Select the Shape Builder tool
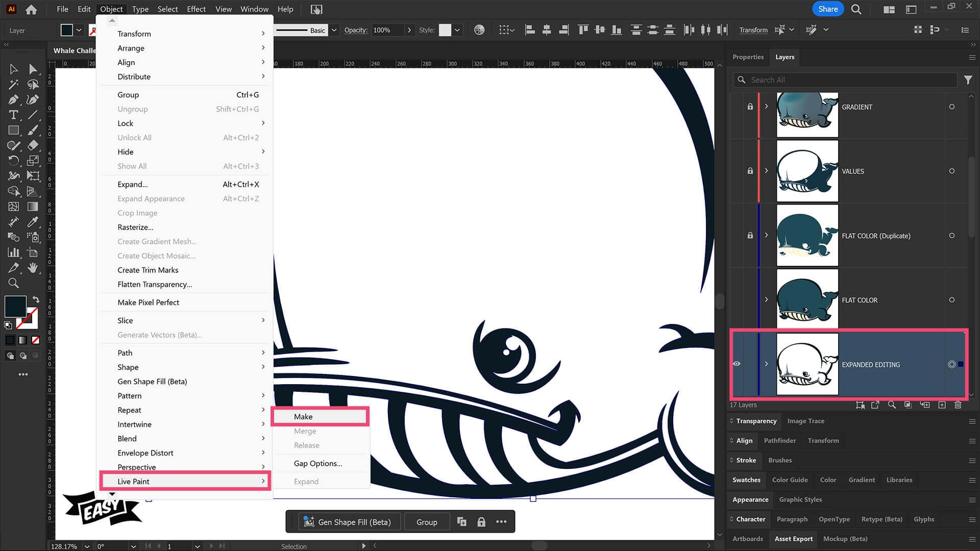The image size is (980, 551). 14,191
